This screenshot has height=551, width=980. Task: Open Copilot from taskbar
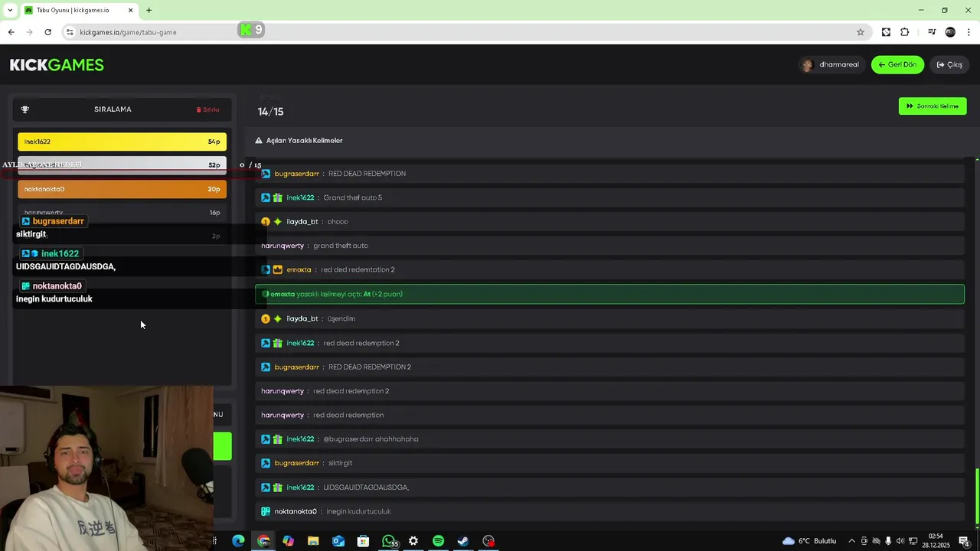click(288, 541)
